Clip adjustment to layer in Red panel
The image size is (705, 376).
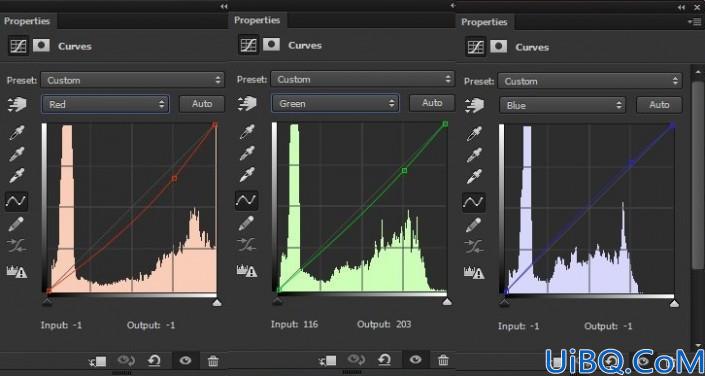pyautogui.click(x=98, y=361)
